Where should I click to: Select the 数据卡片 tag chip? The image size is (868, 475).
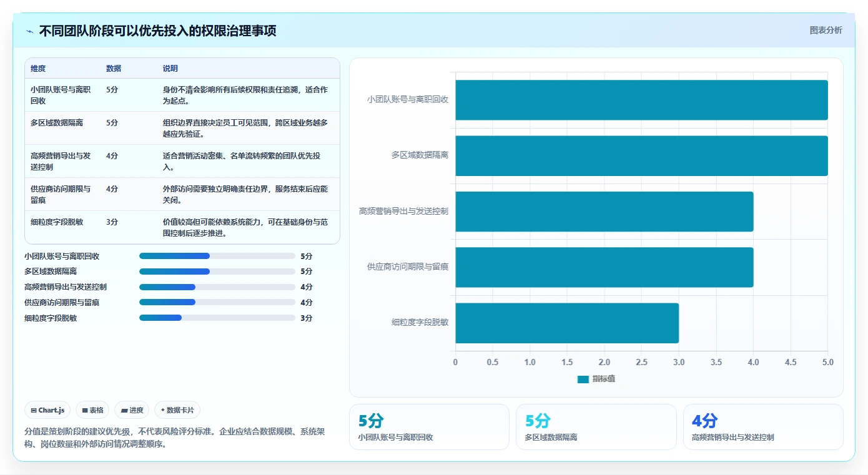click(x=177, y=410)
